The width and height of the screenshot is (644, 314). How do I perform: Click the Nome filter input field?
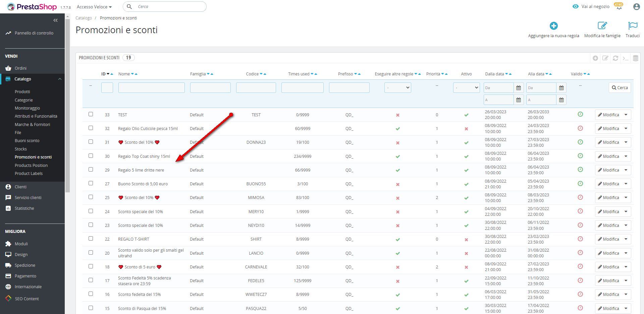coord(151,88)
